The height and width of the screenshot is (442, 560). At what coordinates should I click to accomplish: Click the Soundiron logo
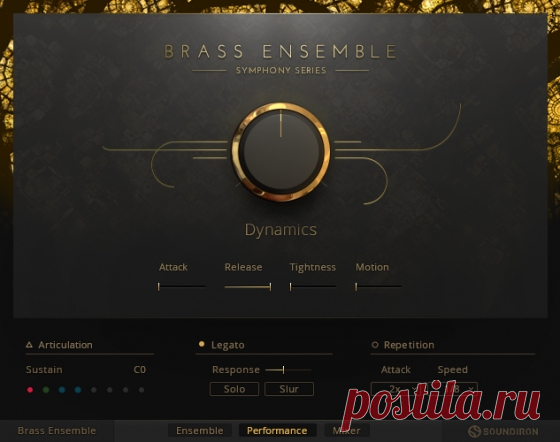point(503,431)
